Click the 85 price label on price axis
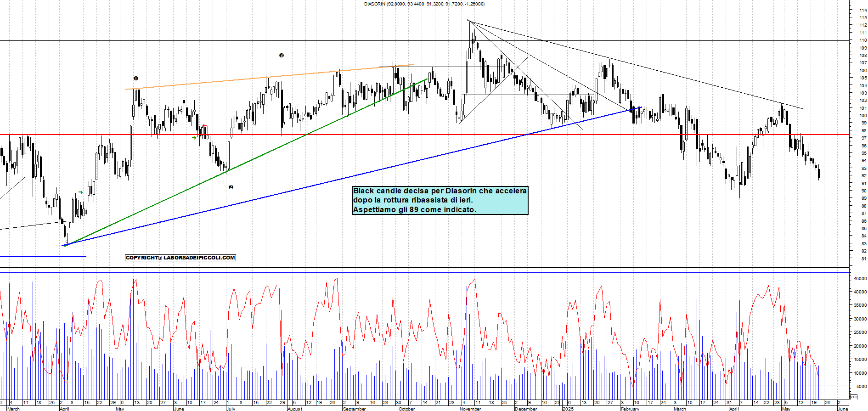 [x=864, y=229]
